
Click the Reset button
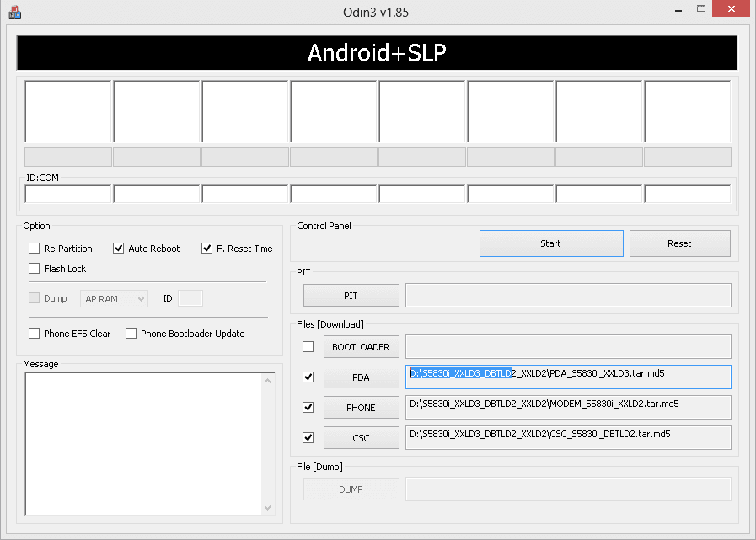(680, 243)
